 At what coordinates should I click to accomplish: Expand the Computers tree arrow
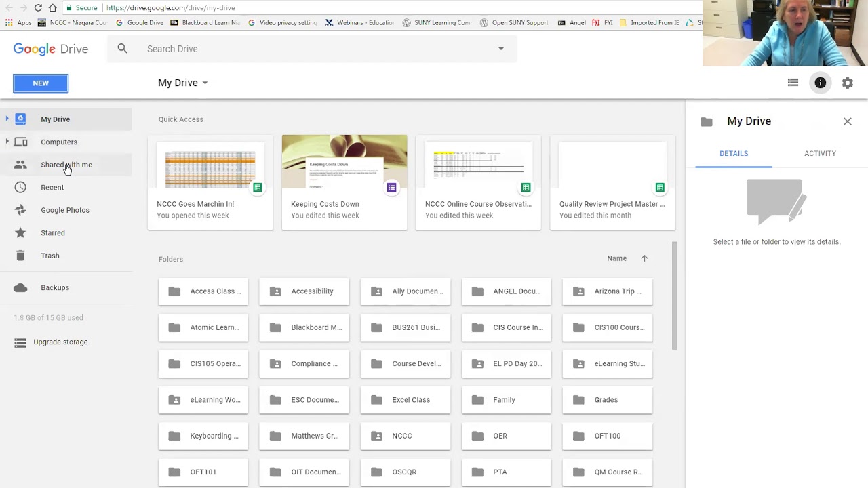tap(7, 142)
